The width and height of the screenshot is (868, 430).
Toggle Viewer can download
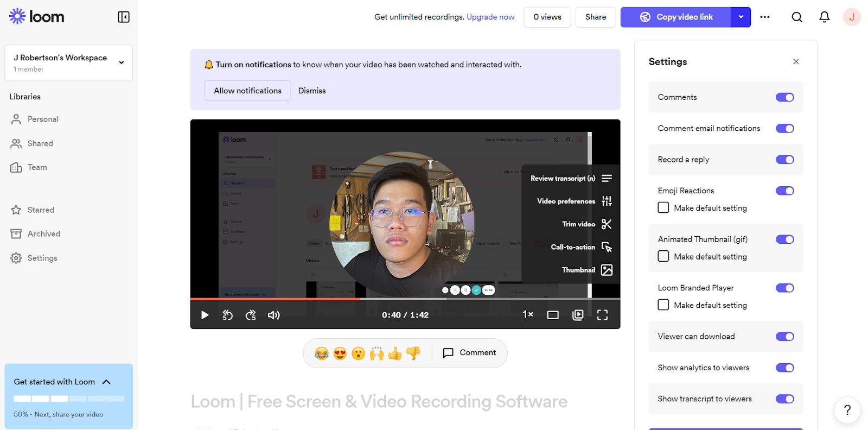(x=785, y=337)
